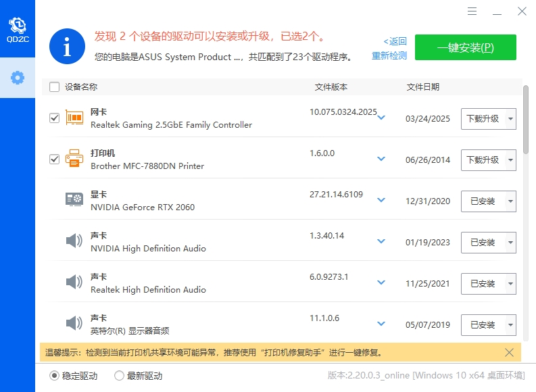Select NVIDIA GeForce RTX 2060 text
The width and height of the screenshot is (536, 392).
(x=143, y=207)
